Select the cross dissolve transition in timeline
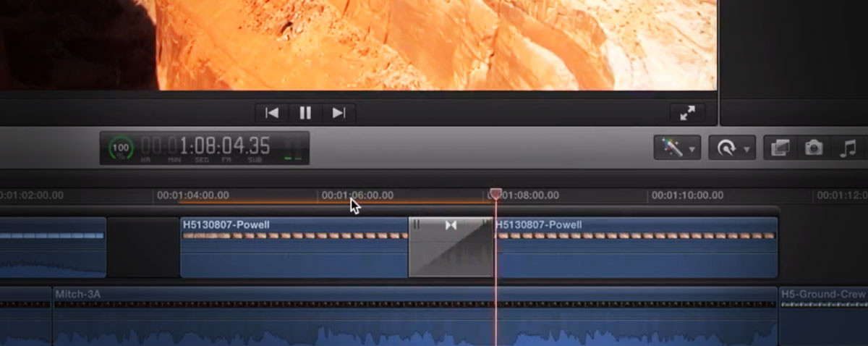This screenshot has width=868, height=346. click(451, 247)
